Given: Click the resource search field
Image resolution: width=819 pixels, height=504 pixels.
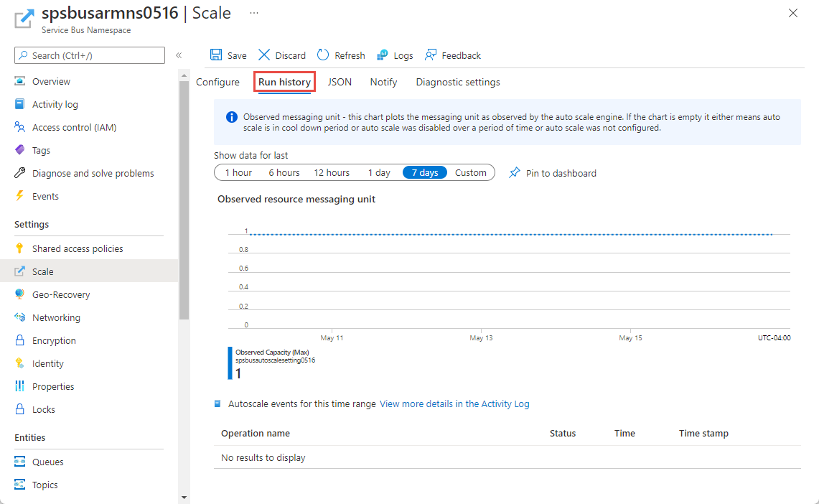Looking at the screenshot, I should tap(89, 55).
